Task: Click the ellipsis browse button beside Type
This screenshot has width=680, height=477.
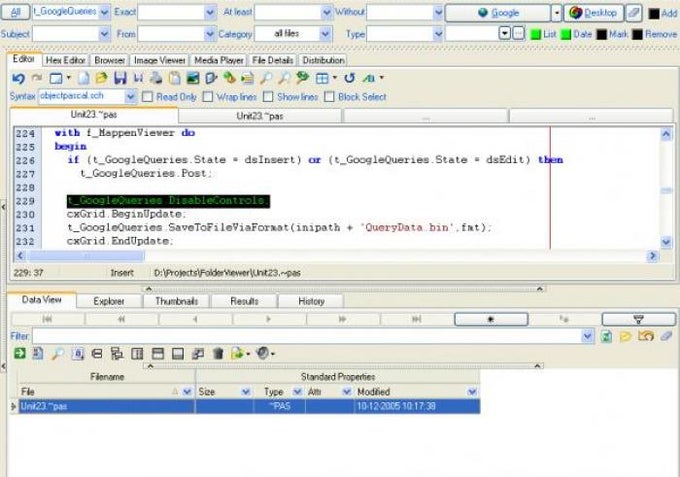Action: pos(518,33)
